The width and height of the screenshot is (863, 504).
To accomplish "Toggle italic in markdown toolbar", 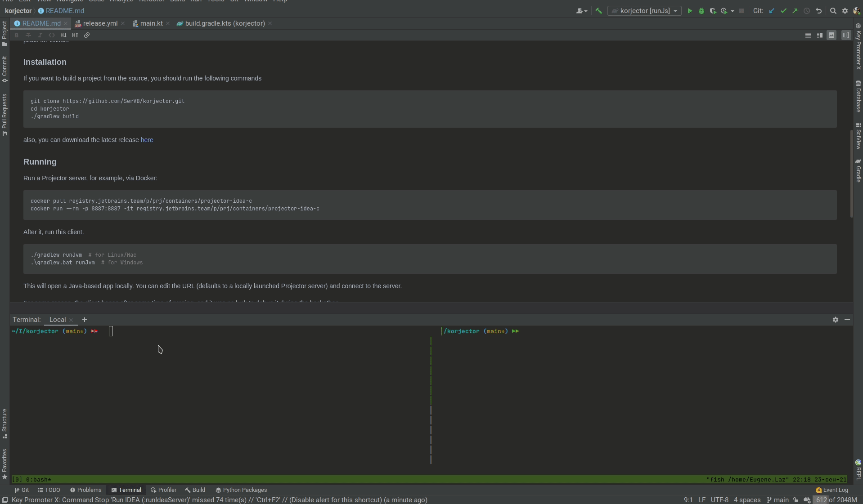I will point(40,35).
